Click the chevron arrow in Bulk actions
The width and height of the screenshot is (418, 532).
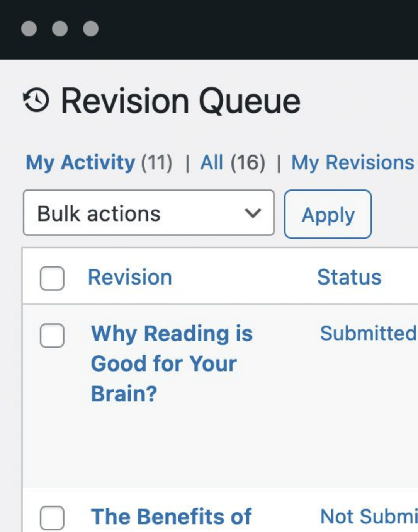point(253,213)
